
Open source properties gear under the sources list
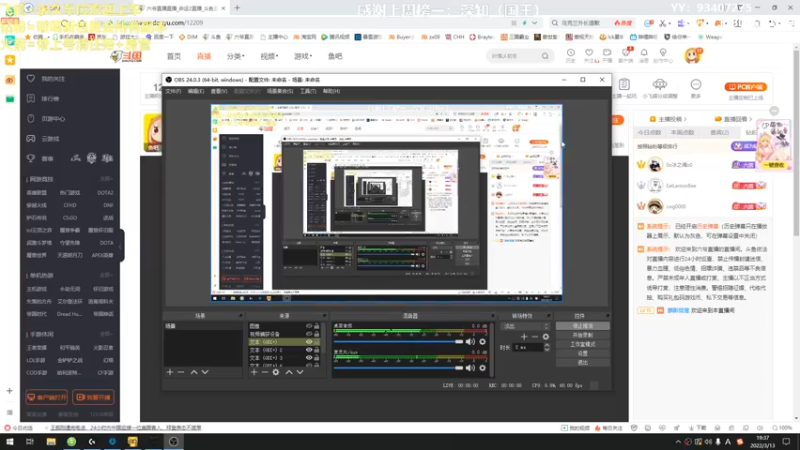pyautogui.click(x=276, y=372)
